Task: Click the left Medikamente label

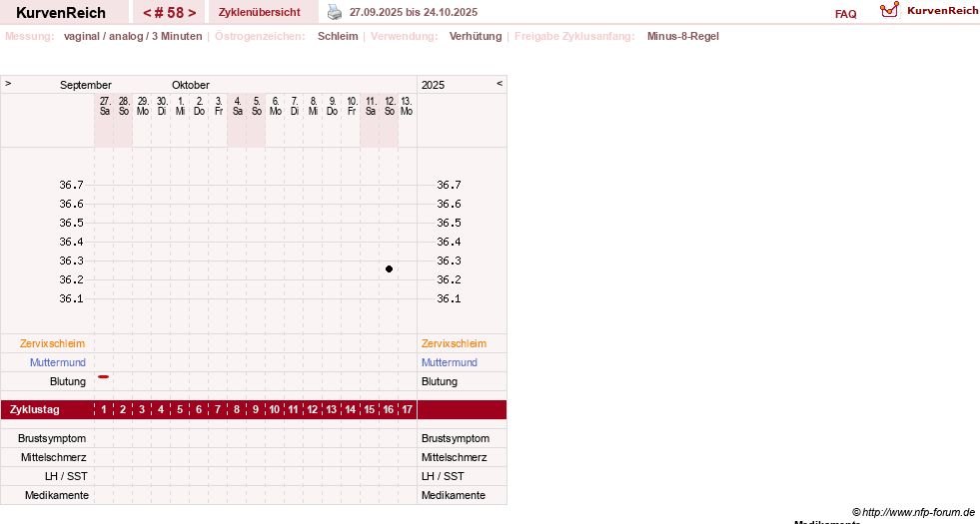Action: pos(57,495)
